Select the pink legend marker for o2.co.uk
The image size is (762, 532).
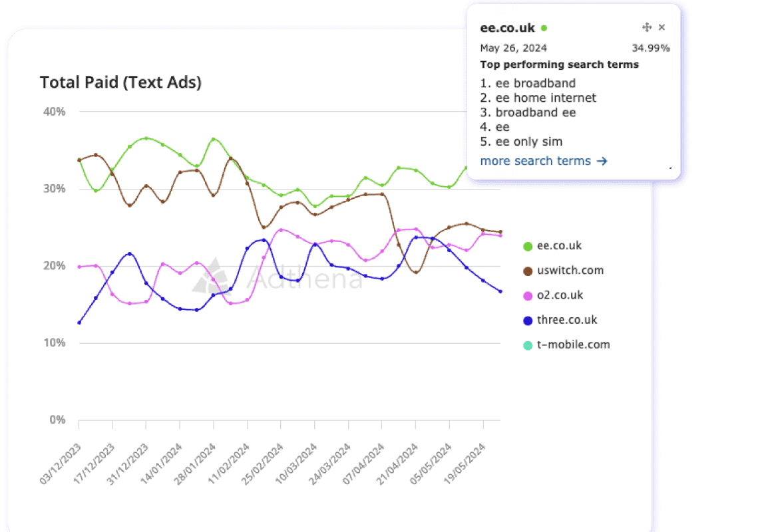click(529, 295)
